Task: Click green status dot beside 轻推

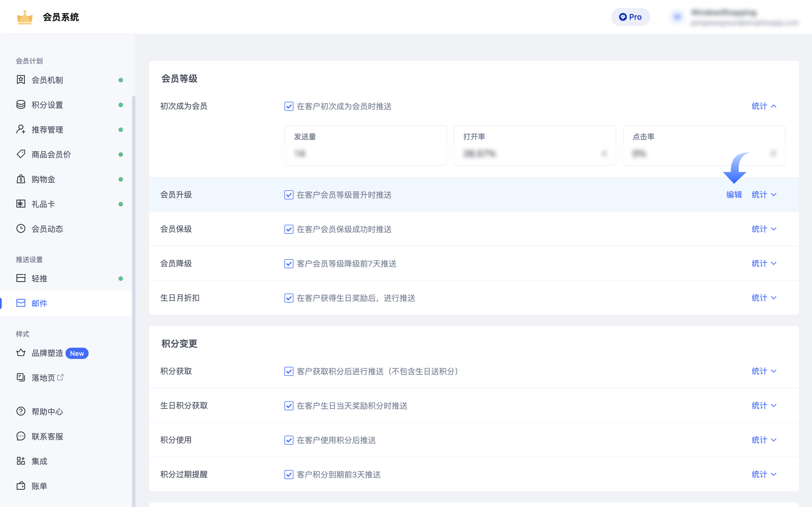Action: pyautogui.click(x=121, y=279)
